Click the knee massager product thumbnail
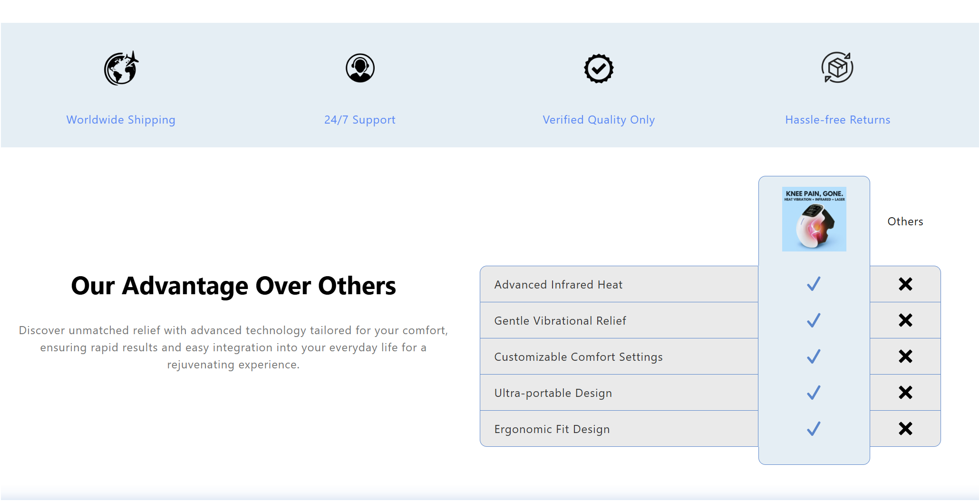The width and height of the screenshot is (980, 501). tap(814, 219)
